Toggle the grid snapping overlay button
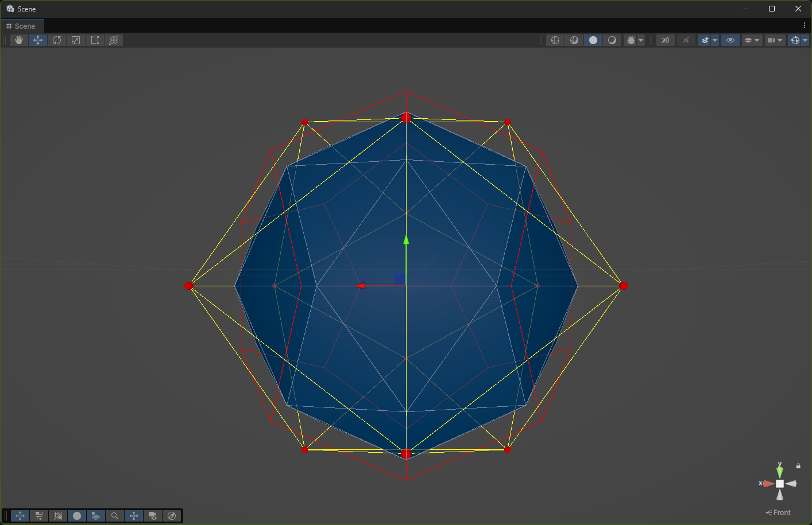Image resolution: width=812 pixels, height=525 pixels. point(58,516)
